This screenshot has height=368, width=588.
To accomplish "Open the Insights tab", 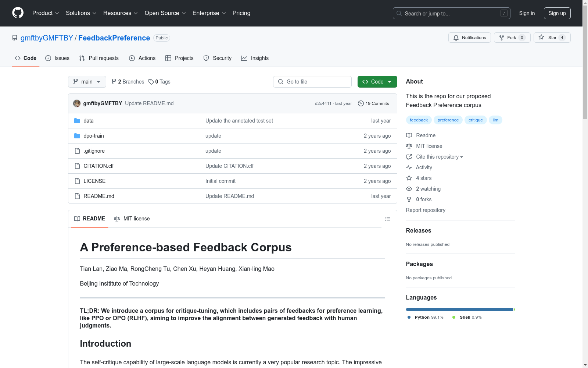I will click(255, 58).
